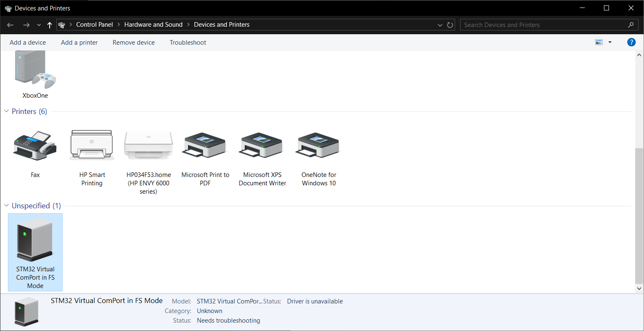Minimize the Devices and Printers window
The width and height of the screenshot is (644, 331).
click(x=582, y=8)
